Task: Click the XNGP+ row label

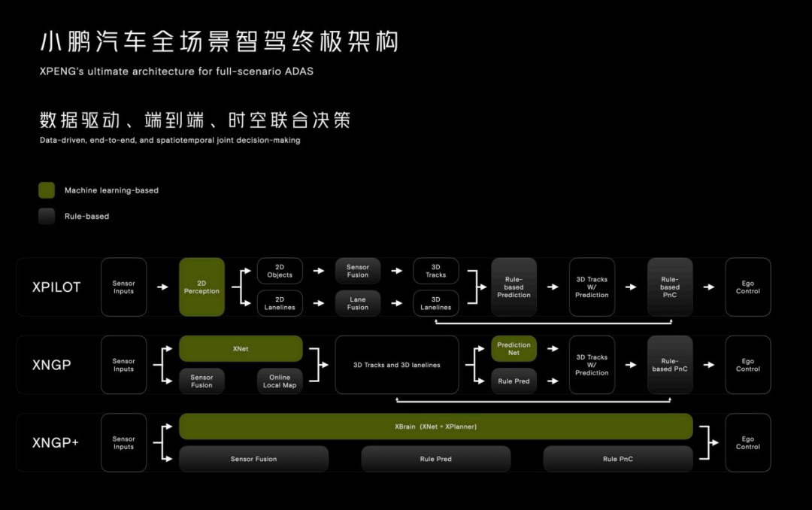Action: coord(56,442)
